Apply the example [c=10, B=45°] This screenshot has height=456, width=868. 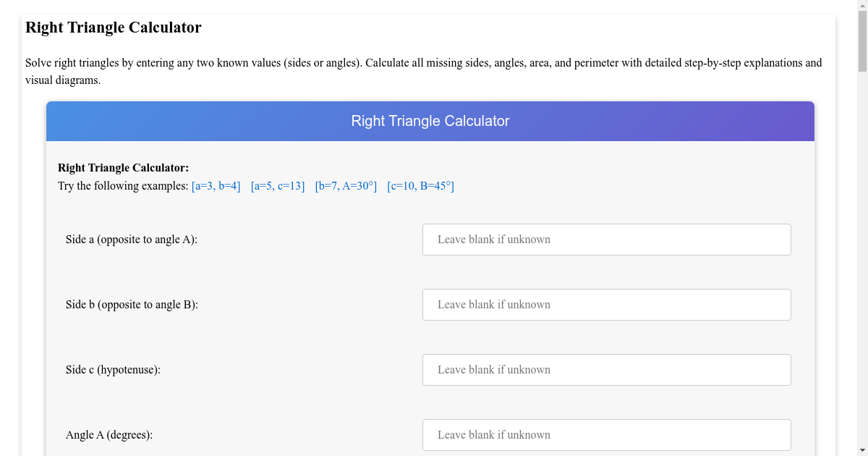[x=420, y=186]
